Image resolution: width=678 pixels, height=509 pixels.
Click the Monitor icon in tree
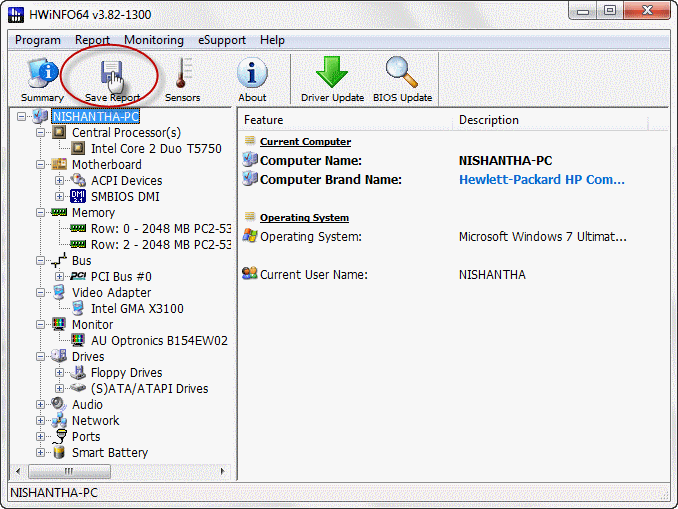59,324
